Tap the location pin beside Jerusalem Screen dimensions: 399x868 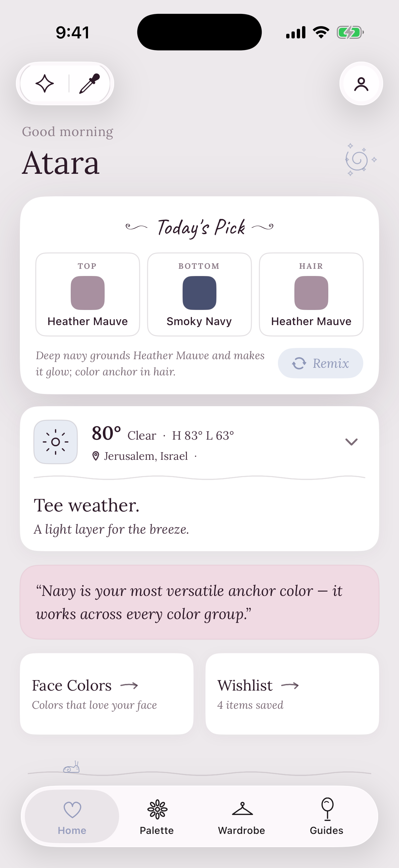96,456
